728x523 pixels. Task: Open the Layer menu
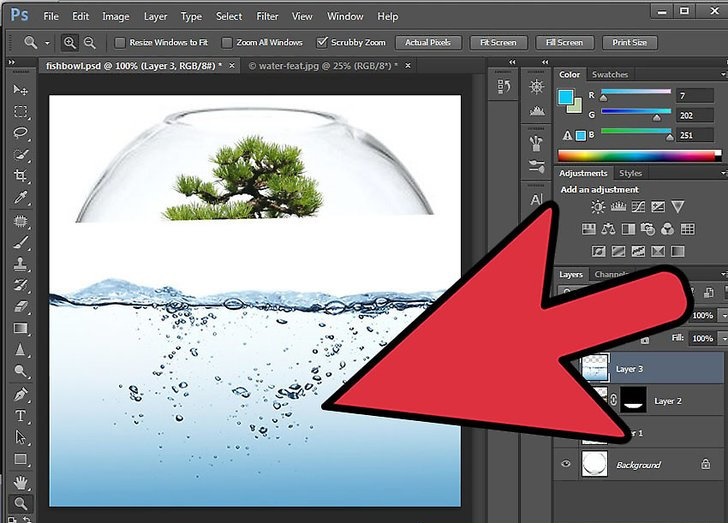tap(156, 16)
